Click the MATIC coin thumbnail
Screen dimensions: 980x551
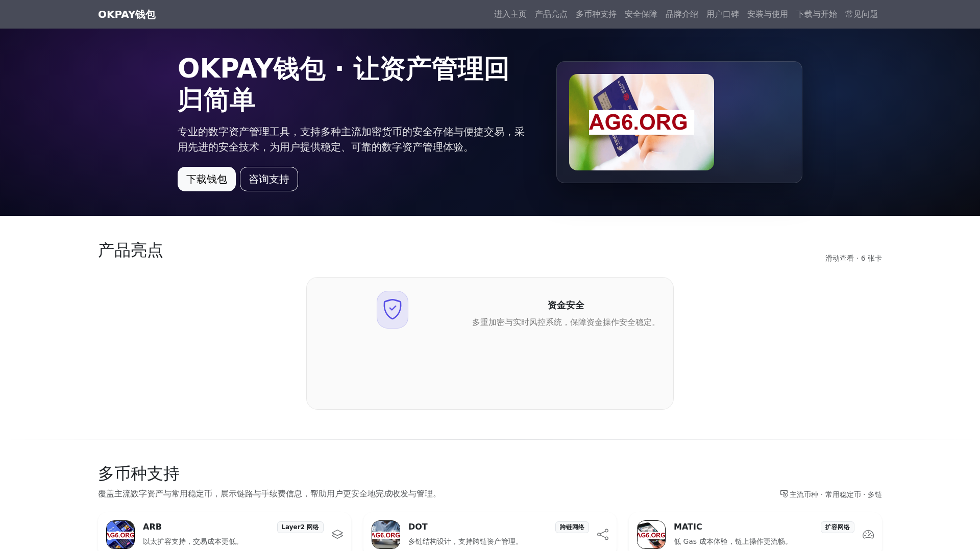coord(651,535)
